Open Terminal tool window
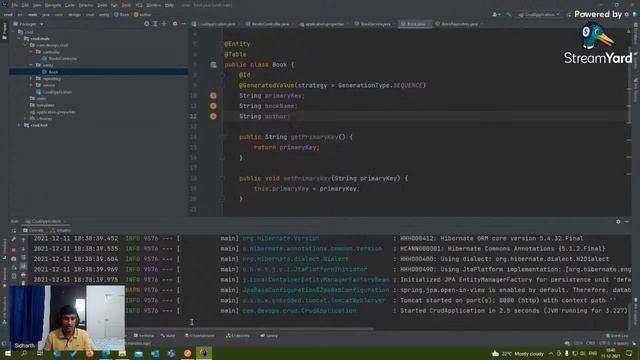This screenshot has width=640, height=360. [144, 336]
